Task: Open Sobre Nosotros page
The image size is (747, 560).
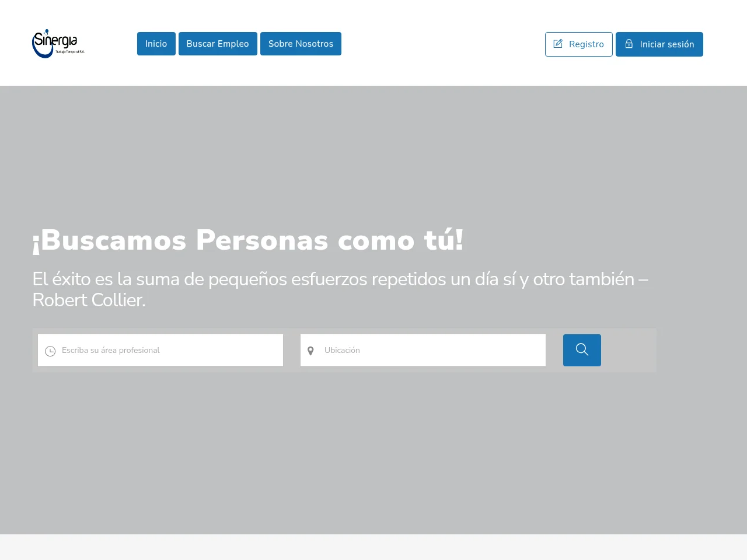Action: tap(301, 44)
